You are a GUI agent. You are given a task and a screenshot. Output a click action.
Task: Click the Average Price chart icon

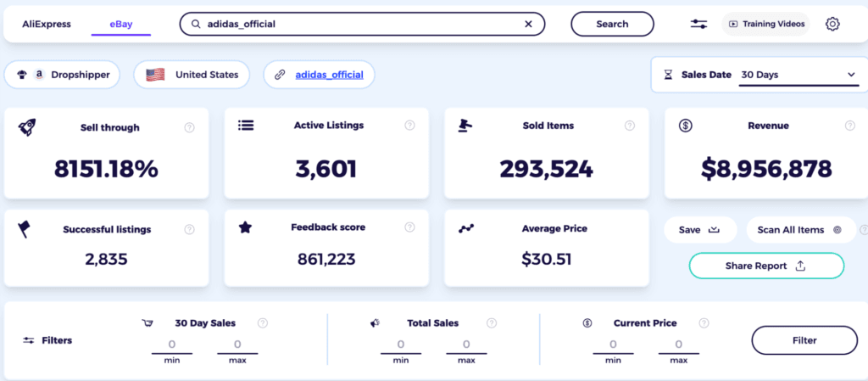coord(466,229)
